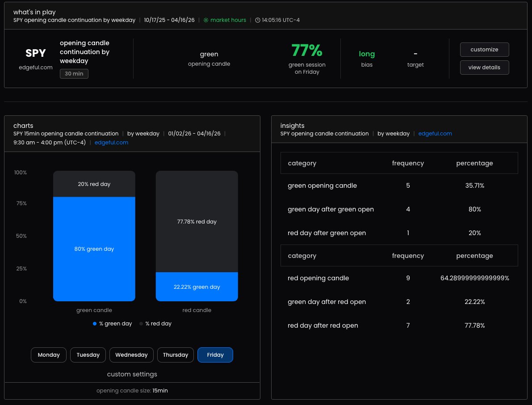
Task: Click the 35.71% percentage cell
Action: (x=475, y=186)
